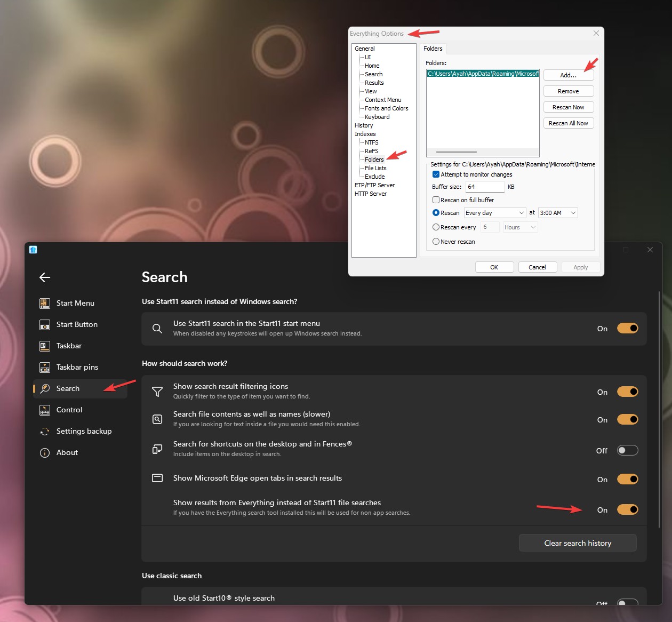Screen dimensions: 672x622
Task: Click the Start Menu sidebar icon
Action: point(45,303)
